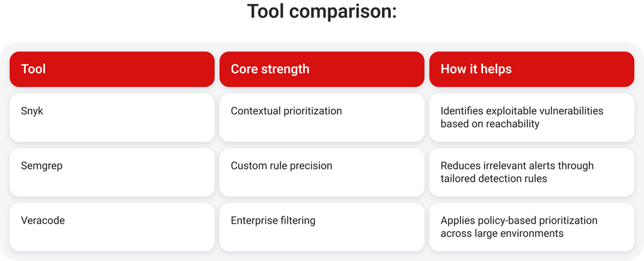Image resolution: width=644 pixels, height=261 pixels.
Task: Click the word 'Snyk' in the table
Action: pyautogui.click(x=32, y=111)
